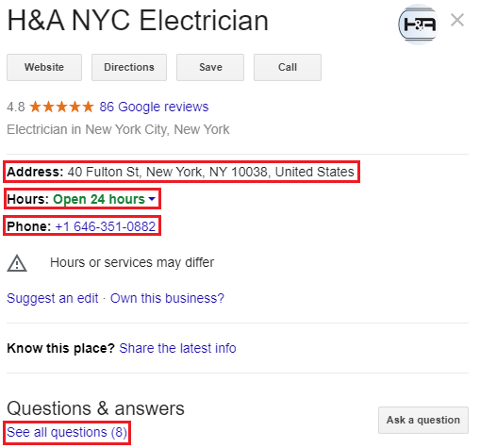
Task: Click Own this business? link
Action: point(167,298)
